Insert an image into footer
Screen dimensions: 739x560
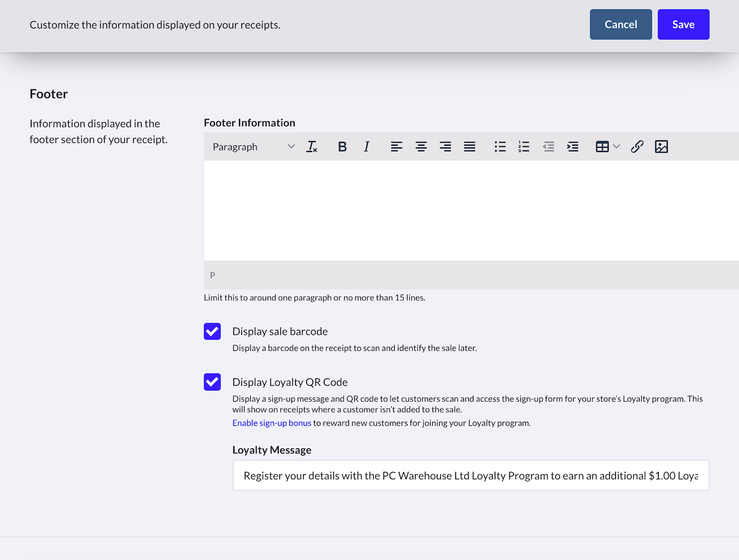pyautogui.click(x=661, y=147)
